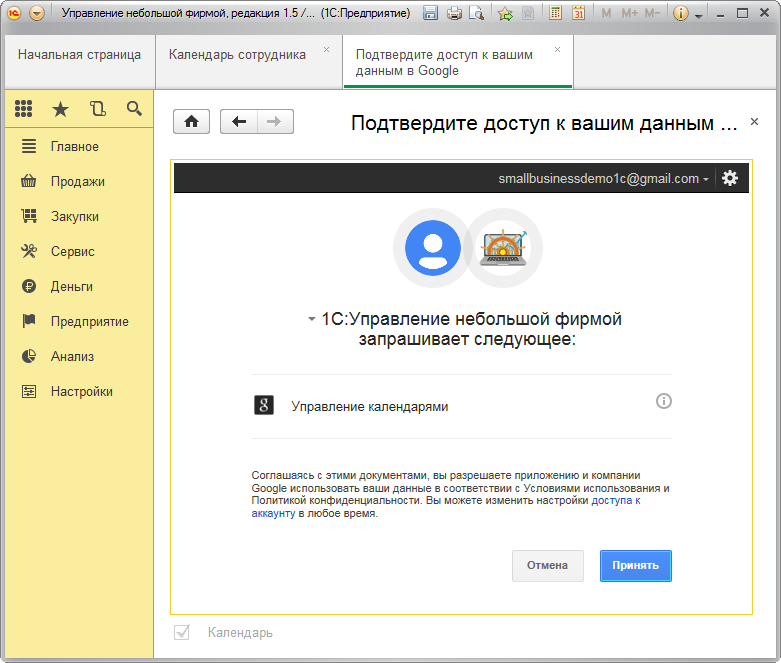Click the blue user avatar icon
Image resolution: width=781 pixels, height=663 pixels.
coord(432,248)
